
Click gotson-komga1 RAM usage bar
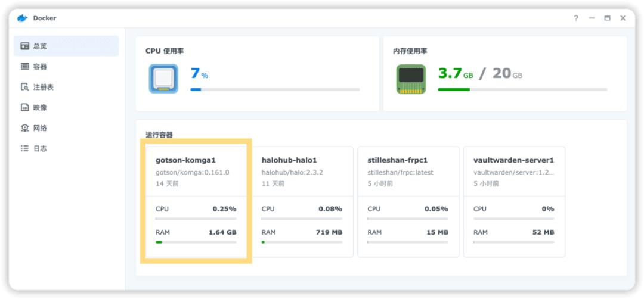196,242
